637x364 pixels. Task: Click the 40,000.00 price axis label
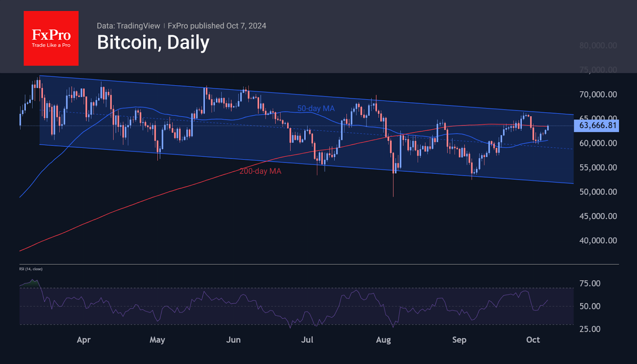pyautogui.click(x=598, y=241)
